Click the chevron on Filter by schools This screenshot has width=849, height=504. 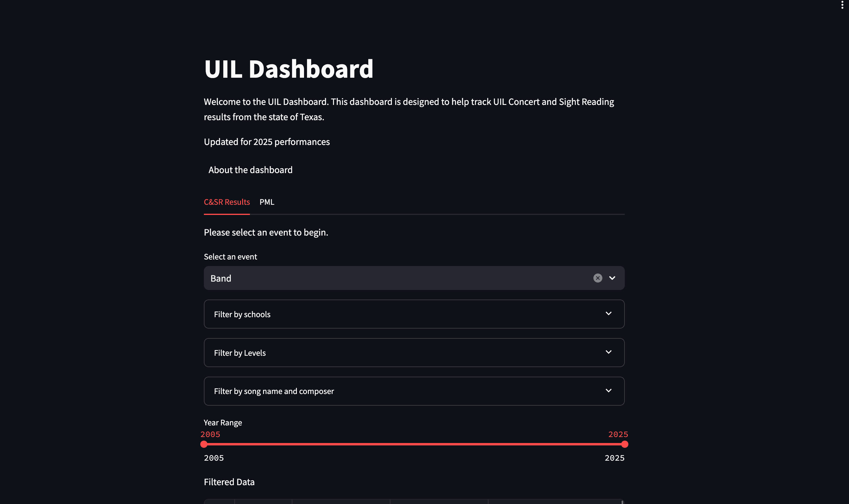609,314
